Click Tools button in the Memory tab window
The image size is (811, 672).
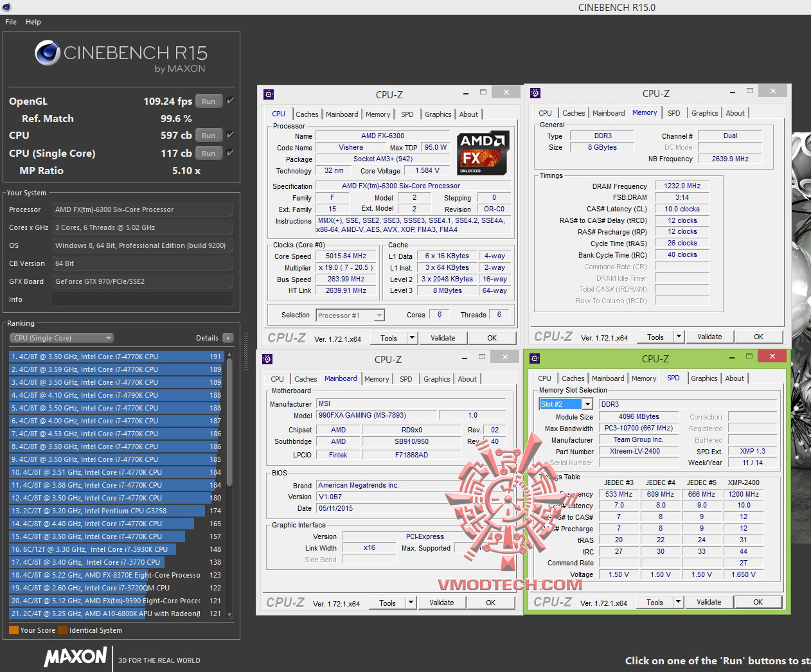[655, 337]
